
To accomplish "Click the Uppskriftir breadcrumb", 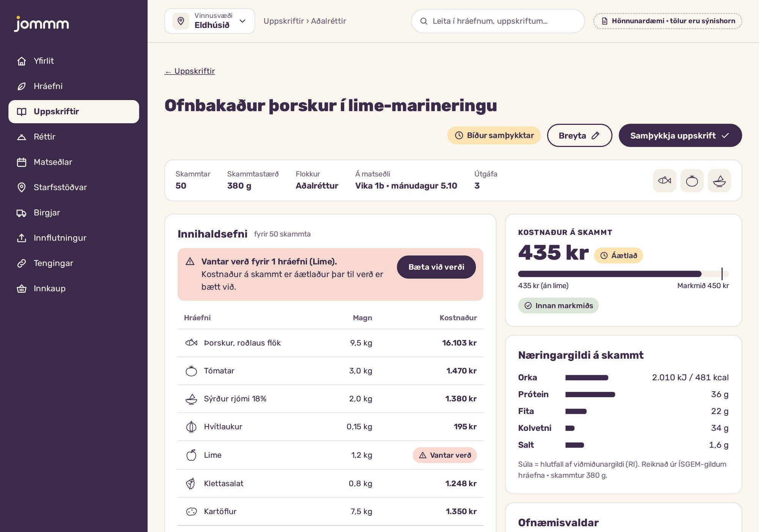I will [284, 21].
